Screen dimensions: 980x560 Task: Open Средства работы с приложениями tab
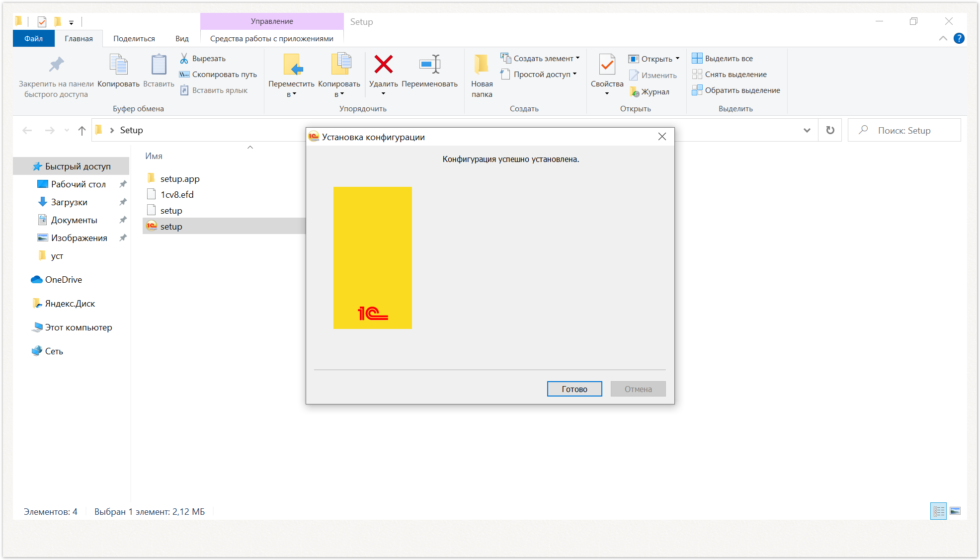point(272,39)
